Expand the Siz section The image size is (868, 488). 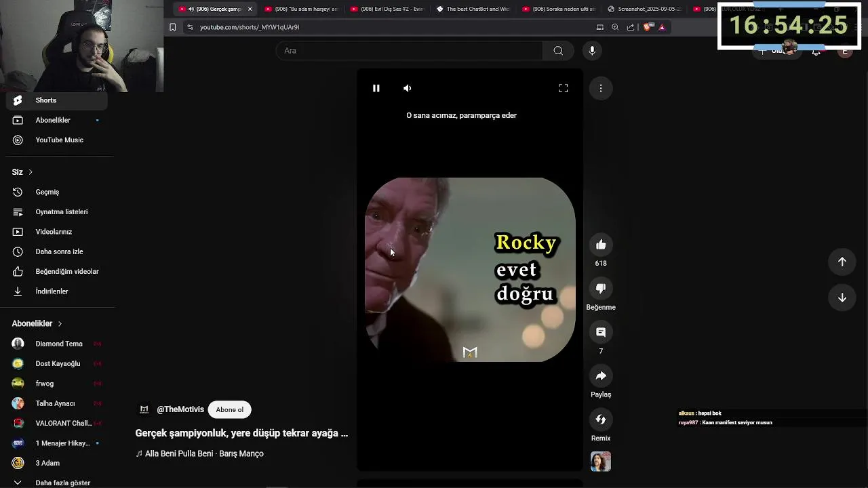pos(22,172)
